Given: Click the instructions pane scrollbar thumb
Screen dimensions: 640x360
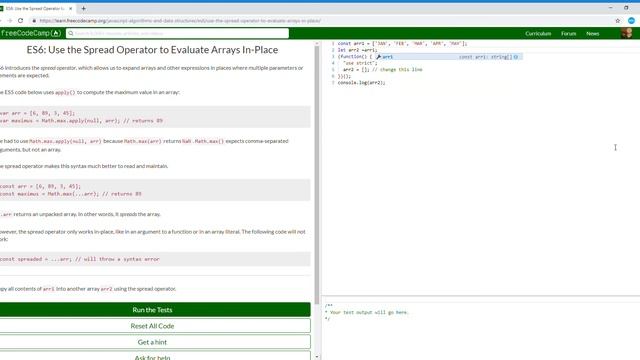Looking at the screenshot, I should (x=317, y=175).
